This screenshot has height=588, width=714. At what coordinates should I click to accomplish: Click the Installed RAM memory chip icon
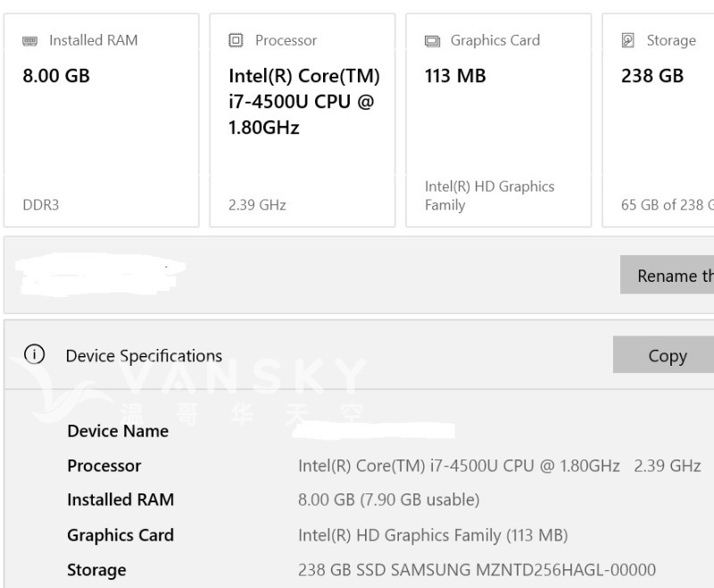30,41
